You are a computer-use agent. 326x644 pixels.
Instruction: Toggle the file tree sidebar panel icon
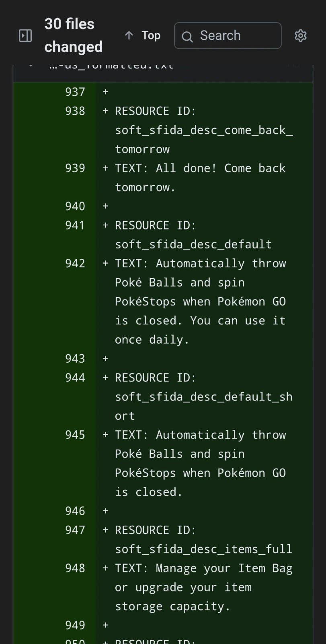click(x=25, y=36)
